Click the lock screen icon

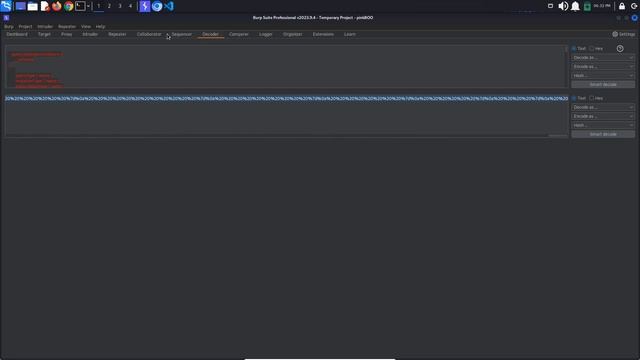tap(622, 6)
